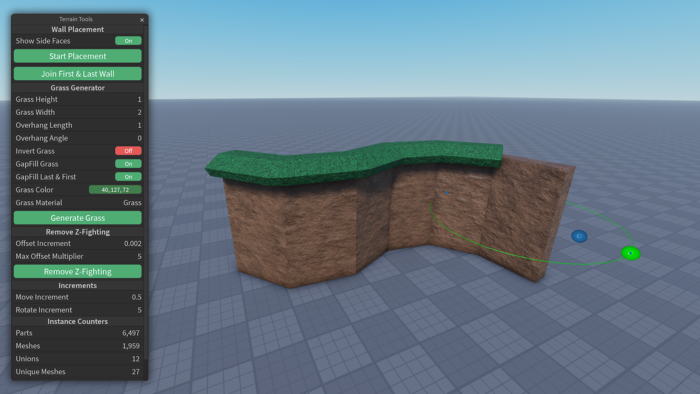Screen dimensions: 700x394
Task: Edit the Move Increment value 0.5
Action: coord(137,297)
